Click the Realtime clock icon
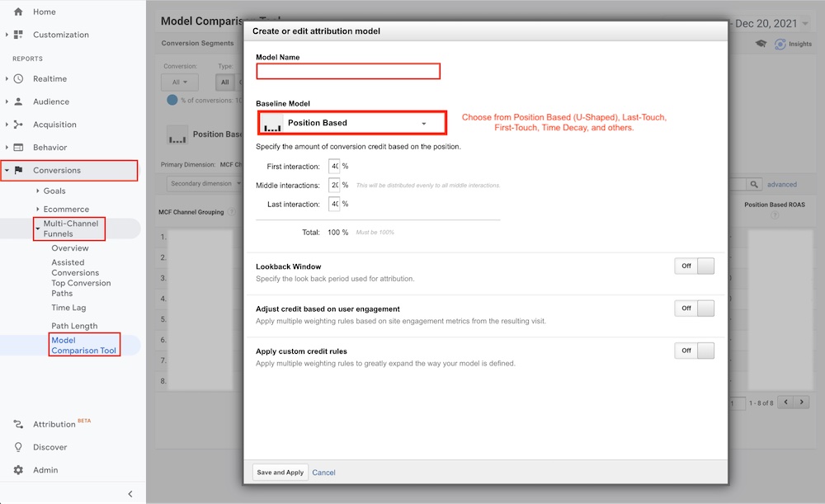 (x=18, y=79)
